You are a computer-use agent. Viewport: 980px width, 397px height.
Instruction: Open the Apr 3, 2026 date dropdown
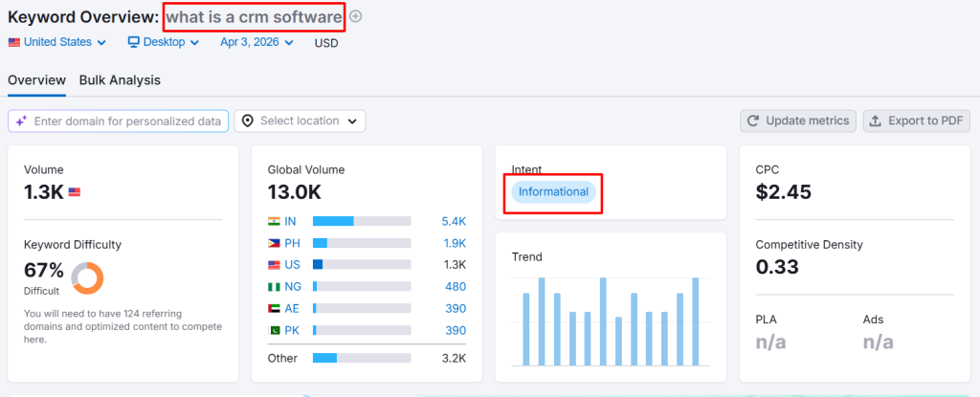click(256, 42)
